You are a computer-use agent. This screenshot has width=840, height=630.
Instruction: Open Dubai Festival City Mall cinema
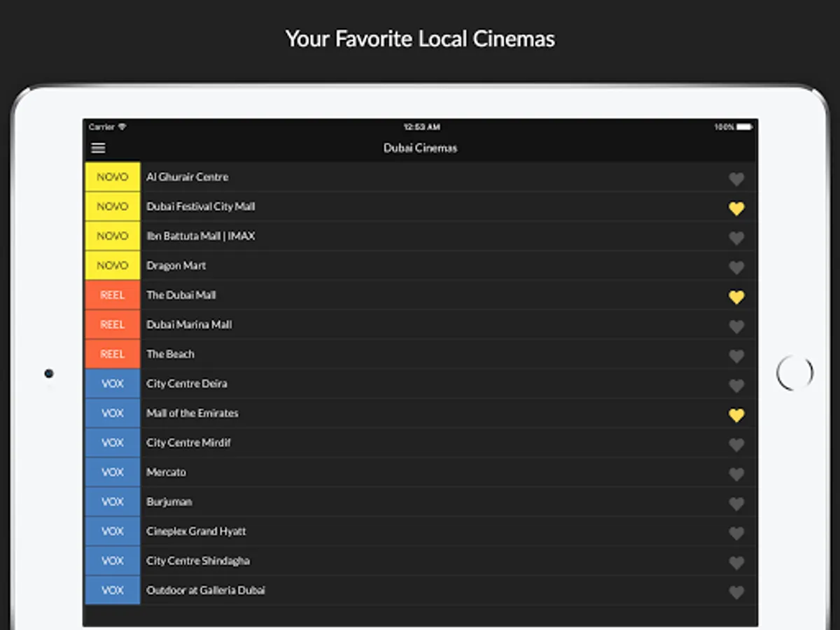[421, 206]
